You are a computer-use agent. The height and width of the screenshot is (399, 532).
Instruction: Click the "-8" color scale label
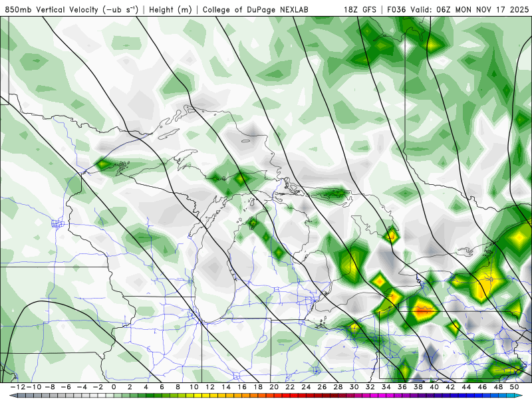[x=49, y=387]
